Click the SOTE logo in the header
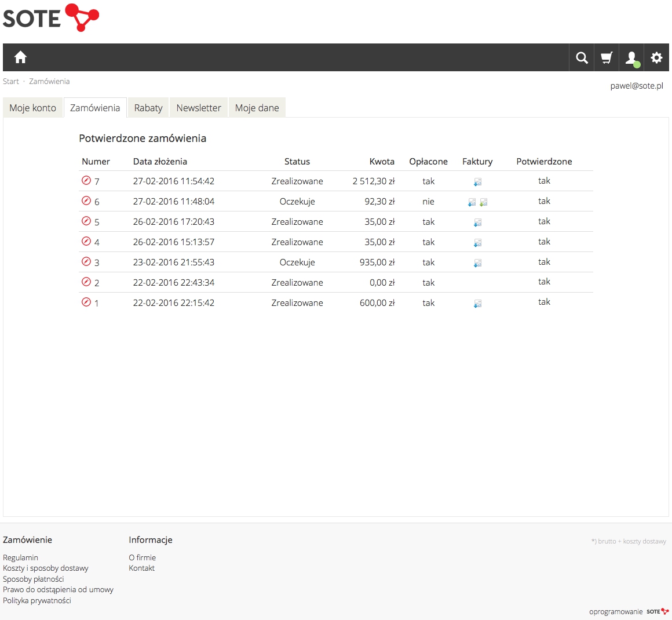The height and width of the screenshot is (620, 672). pyautogui.click(x=51, y=17)
